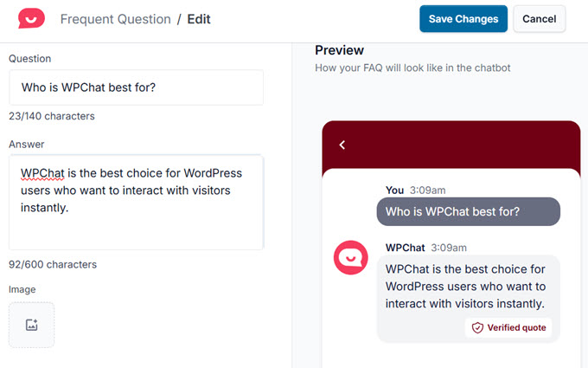Click the Preview heading

[339, 50]
